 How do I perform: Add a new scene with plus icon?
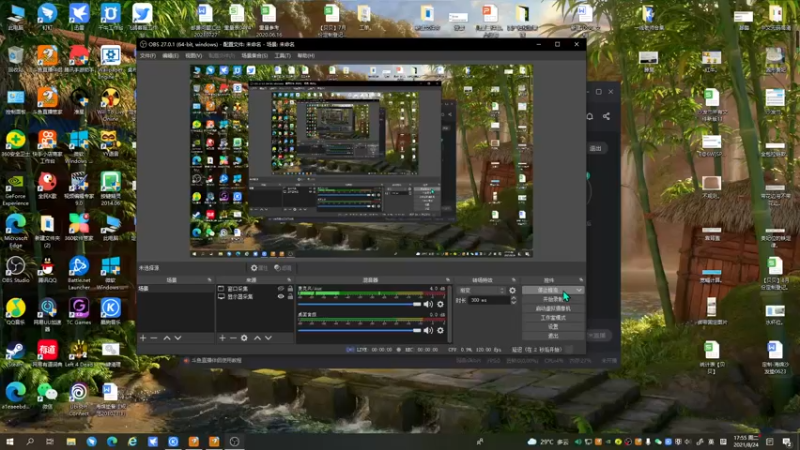pyautogui.click(x=143, y=338)
